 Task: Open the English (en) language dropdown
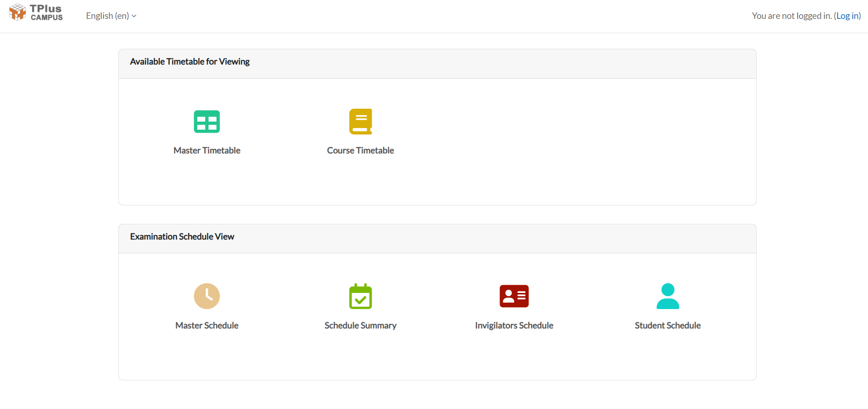108,16
